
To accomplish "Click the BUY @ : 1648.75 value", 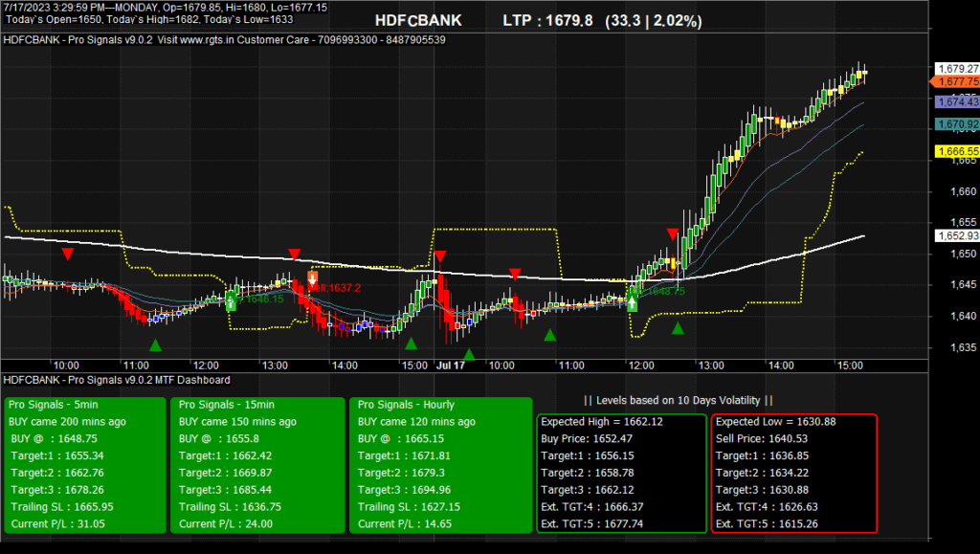I will pos(54,438).
